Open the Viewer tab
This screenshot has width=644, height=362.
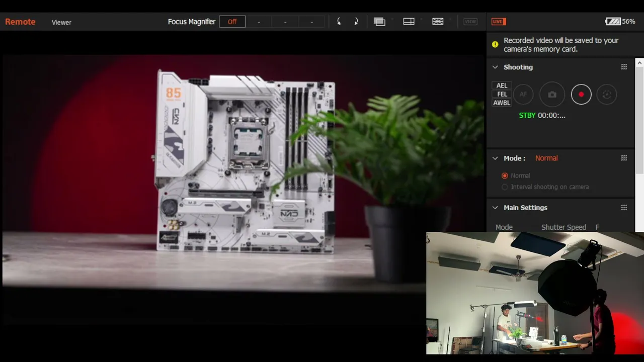tap(61, 22)
